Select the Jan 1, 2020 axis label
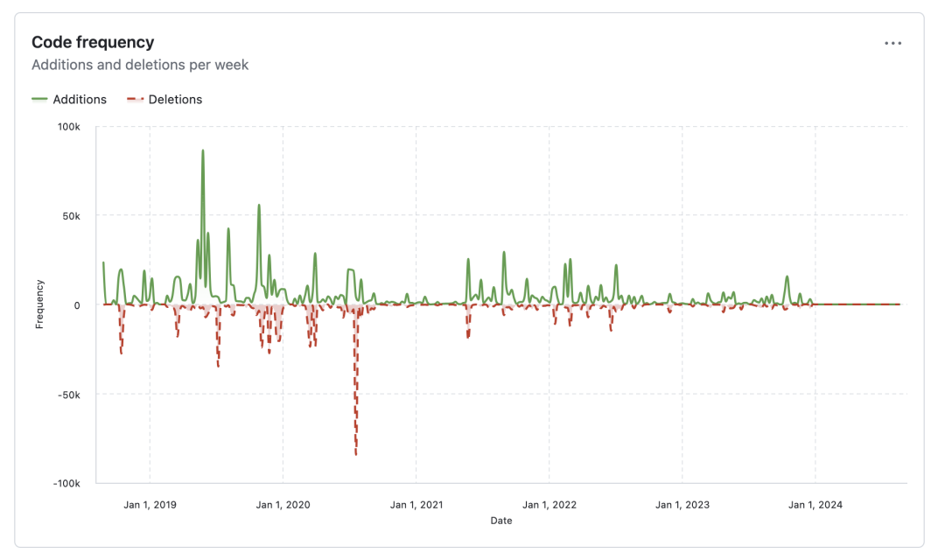 [283, 505]
